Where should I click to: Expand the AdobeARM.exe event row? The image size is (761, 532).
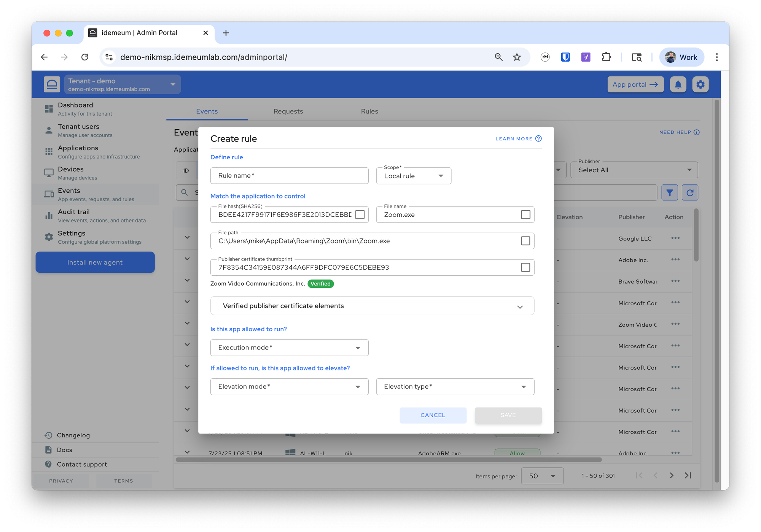click(x=187, y=452)
